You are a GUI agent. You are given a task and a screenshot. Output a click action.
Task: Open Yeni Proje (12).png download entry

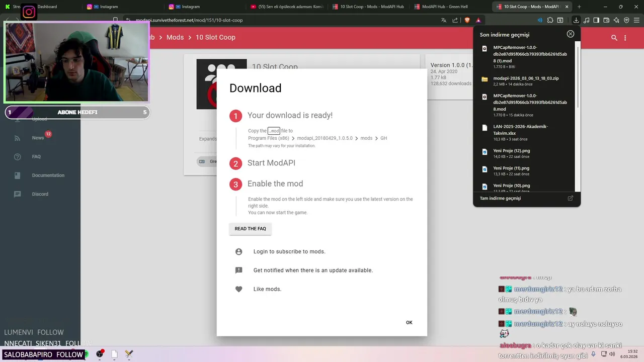tap(526, 154)
